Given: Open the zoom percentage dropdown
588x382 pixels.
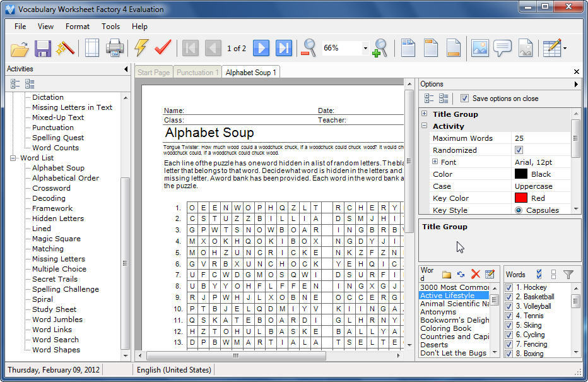Looking at the screenshot, I should coord(365,48).
